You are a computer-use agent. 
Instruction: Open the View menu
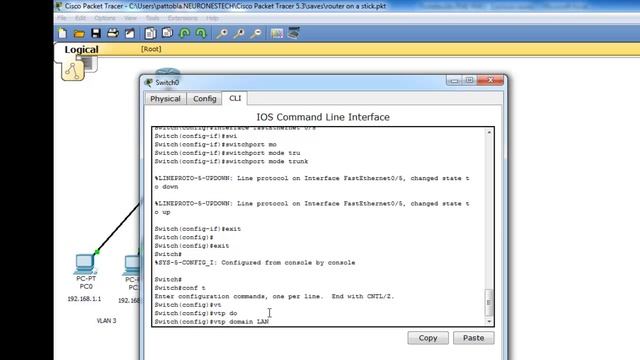coord(130,18)
